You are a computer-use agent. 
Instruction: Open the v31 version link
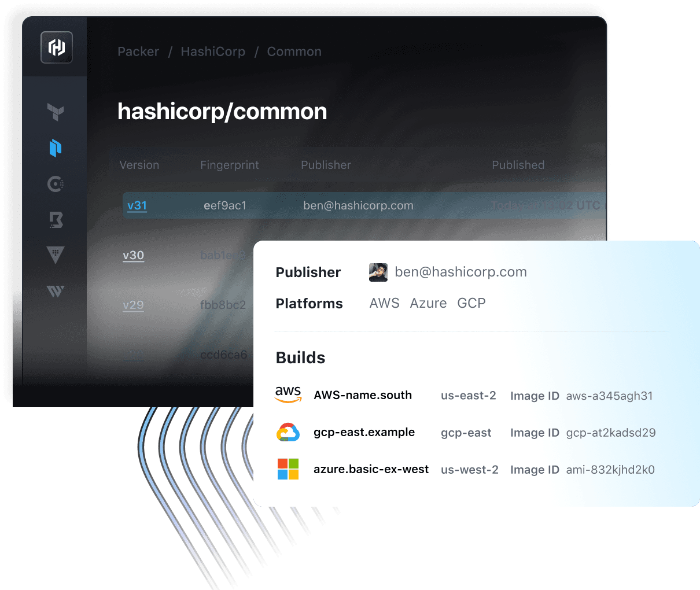pyautogui.click(x=137, y=206)
